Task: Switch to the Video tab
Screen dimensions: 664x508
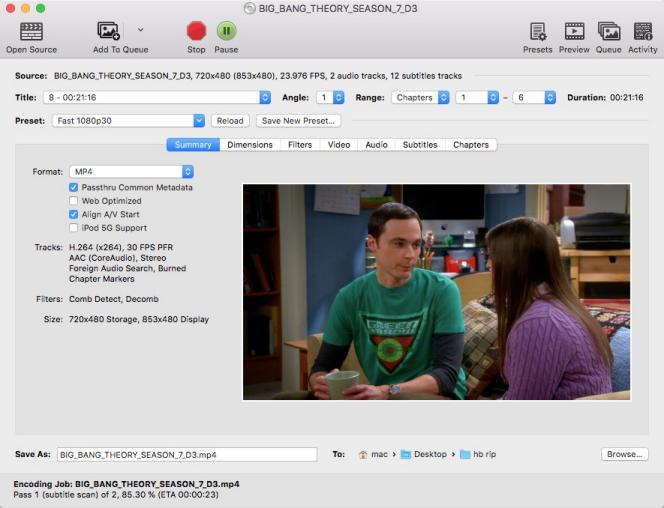Action: point(339,145)
